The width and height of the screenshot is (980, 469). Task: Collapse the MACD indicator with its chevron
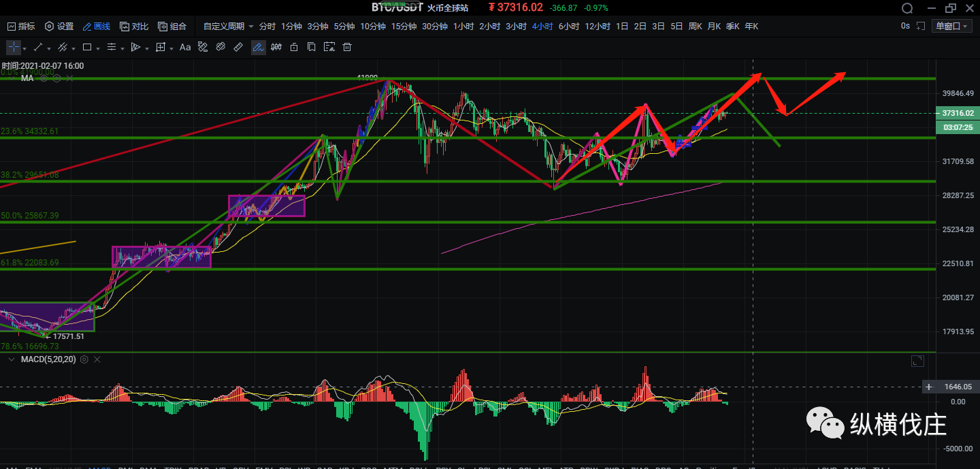point(10,359)
